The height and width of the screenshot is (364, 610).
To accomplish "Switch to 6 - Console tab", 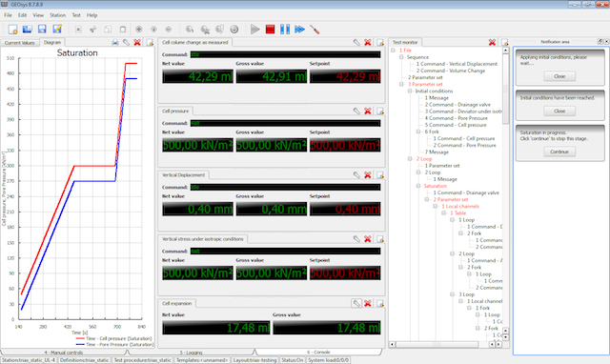I will [318, 353].
